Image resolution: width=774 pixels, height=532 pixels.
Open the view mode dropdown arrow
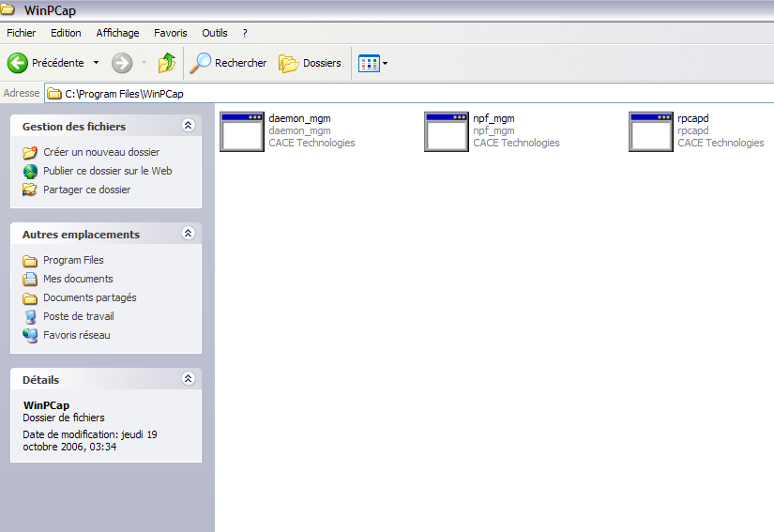[385, 64]
